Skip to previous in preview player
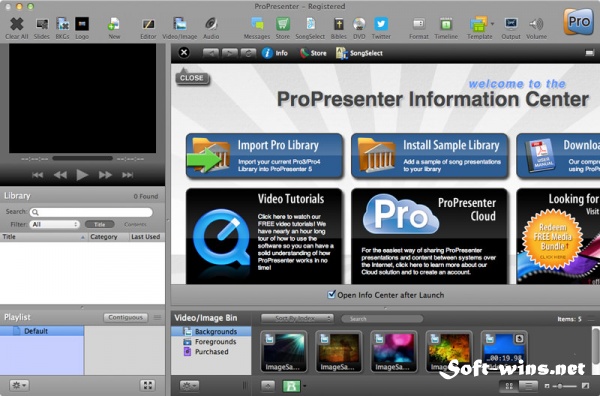The image size is (600, 396). point(38,175)
